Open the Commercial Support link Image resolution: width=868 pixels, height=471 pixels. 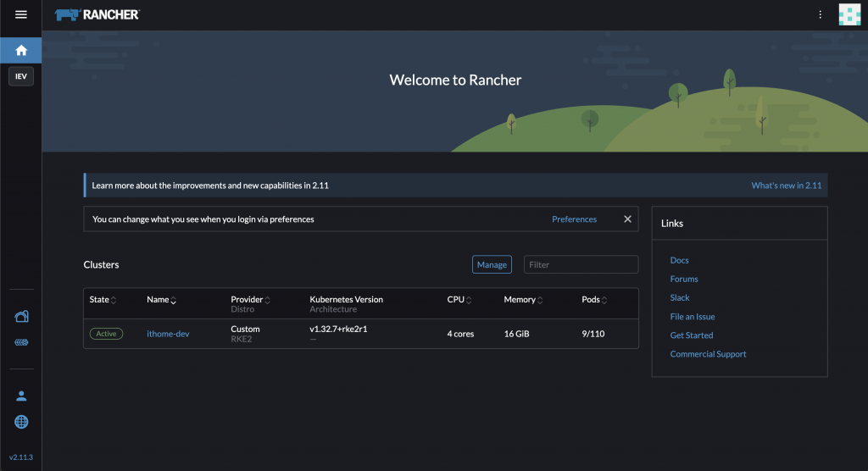click(x=708, y=354)
